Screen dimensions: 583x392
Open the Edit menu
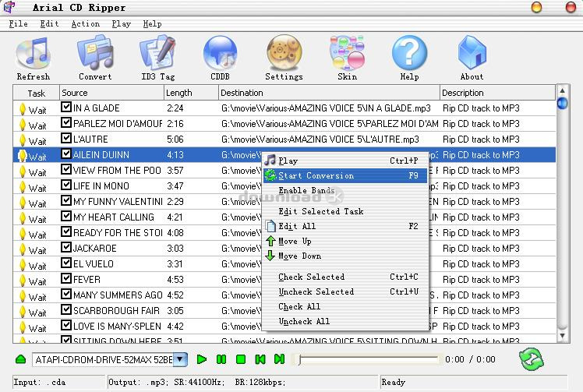tap(49, 24)
